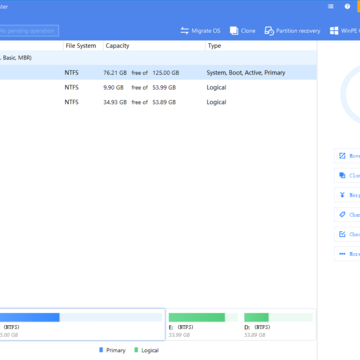This screenshot has width=360, height=360.
Task: Click the 53.89 GB capacity in the table
Action: click(x=164, y=102)
